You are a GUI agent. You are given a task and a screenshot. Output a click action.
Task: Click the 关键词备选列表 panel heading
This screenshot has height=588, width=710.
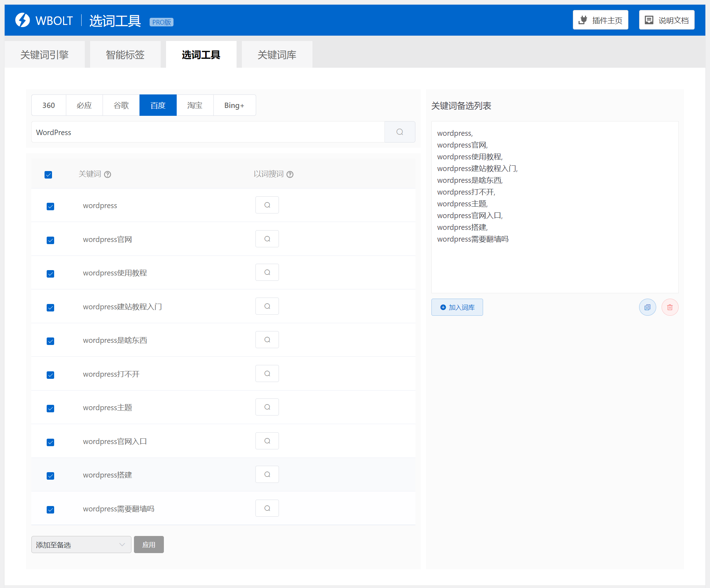click(x=461, y=106)
